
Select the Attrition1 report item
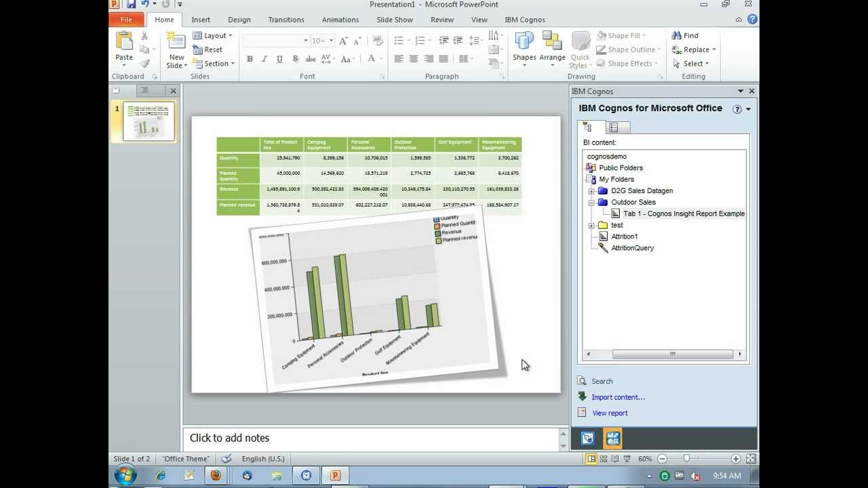(x=624, y=237)
